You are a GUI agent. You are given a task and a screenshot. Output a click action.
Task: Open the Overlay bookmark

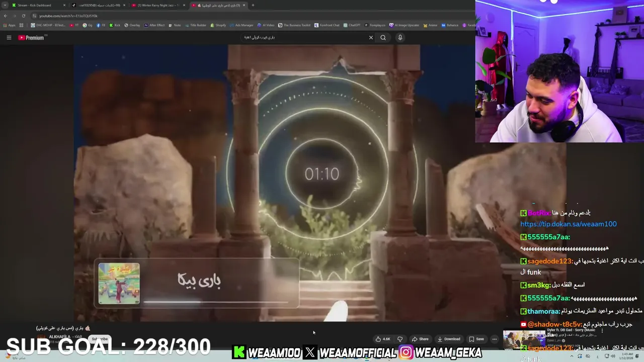pyautogui.click(x=132, y=25)
